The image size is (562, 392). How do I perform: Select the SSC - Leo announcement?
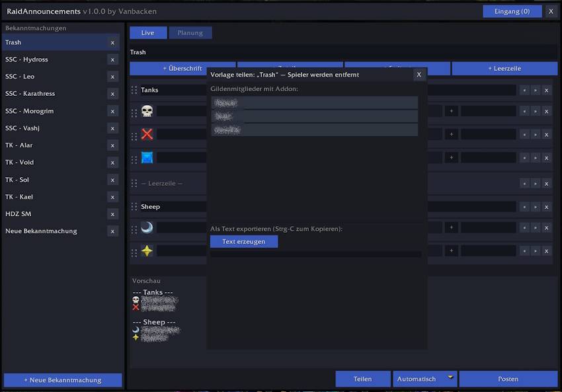54,77
